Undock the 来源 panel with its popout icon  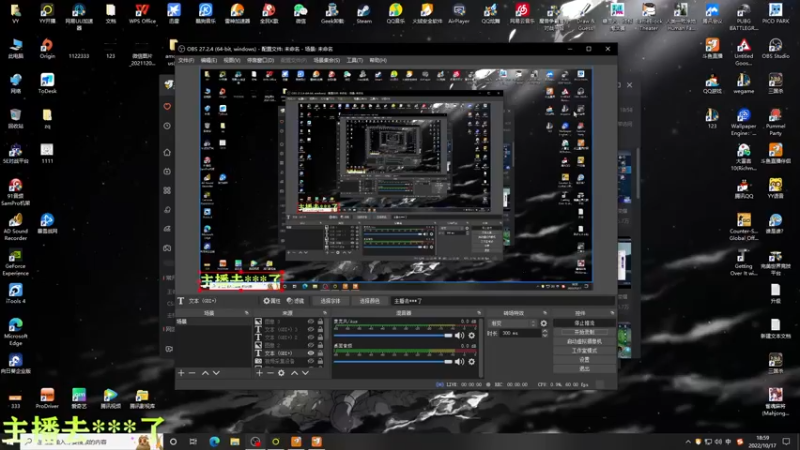pos(325,313)
